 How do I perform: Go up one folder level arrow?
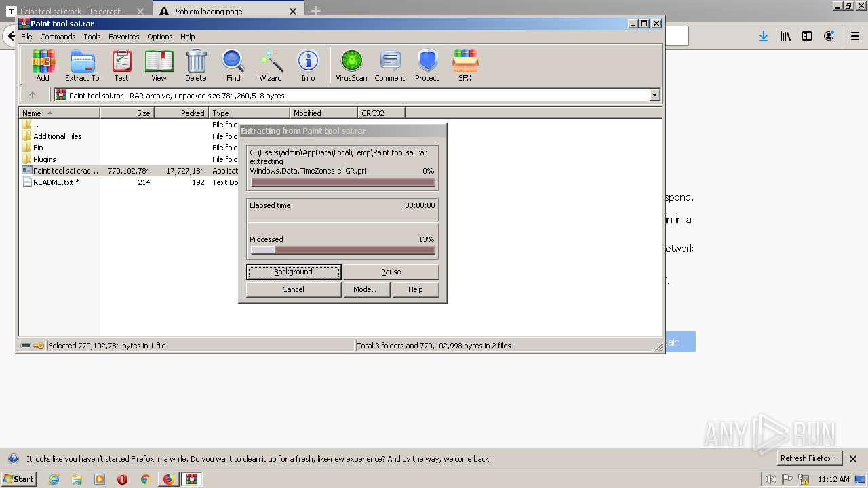tap(32, 96)
